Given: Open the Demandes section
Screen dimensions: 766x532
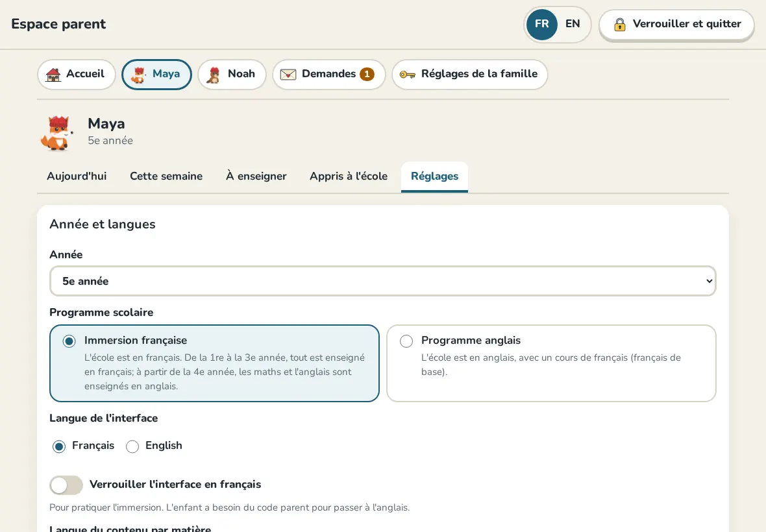Looking at the screenshot, I should coord(328,74).
